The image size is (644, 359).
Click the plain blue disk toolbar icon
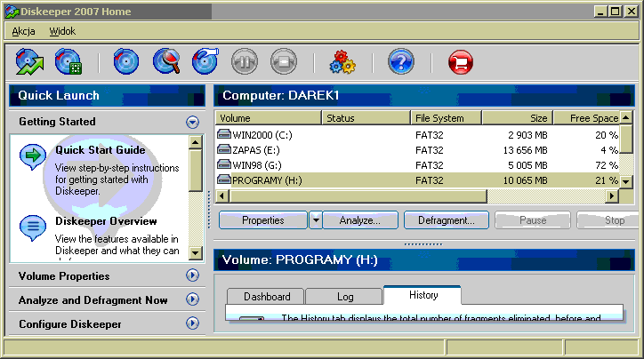126,62
